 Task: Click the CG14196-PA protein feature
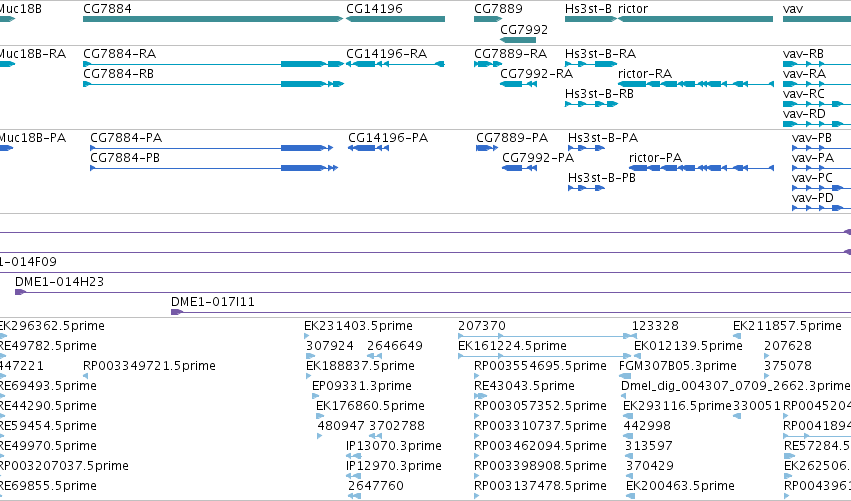(x=369, y=148)
